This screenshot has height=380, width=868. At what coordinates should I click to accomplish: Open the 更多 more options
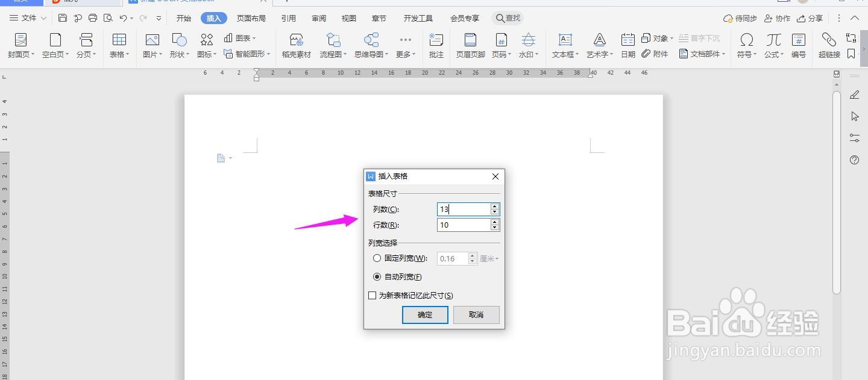pyautogui.click(x=406, y=46)
